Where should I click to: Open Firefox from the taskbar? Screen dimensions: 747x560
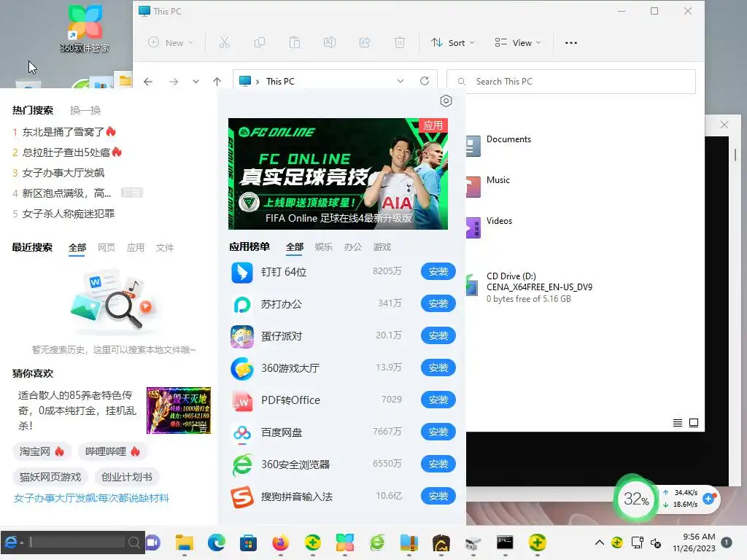point(280,542)
